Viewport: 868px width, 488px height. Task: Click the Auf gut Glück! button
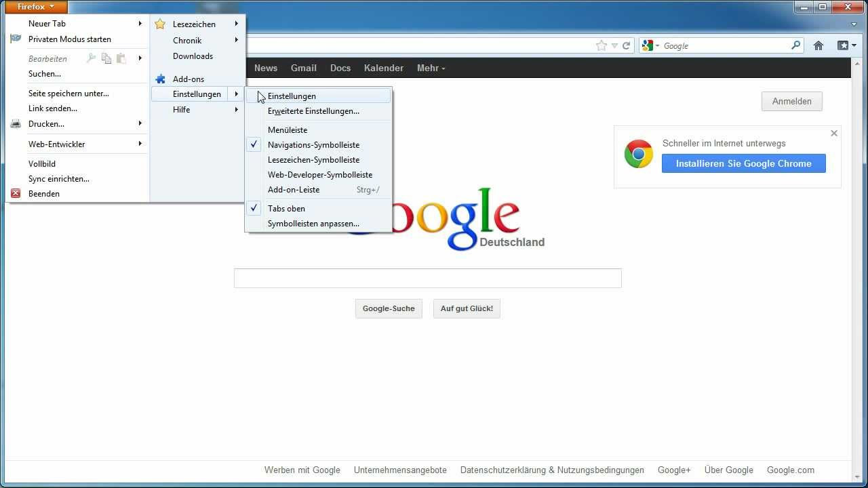click(467, 308)
